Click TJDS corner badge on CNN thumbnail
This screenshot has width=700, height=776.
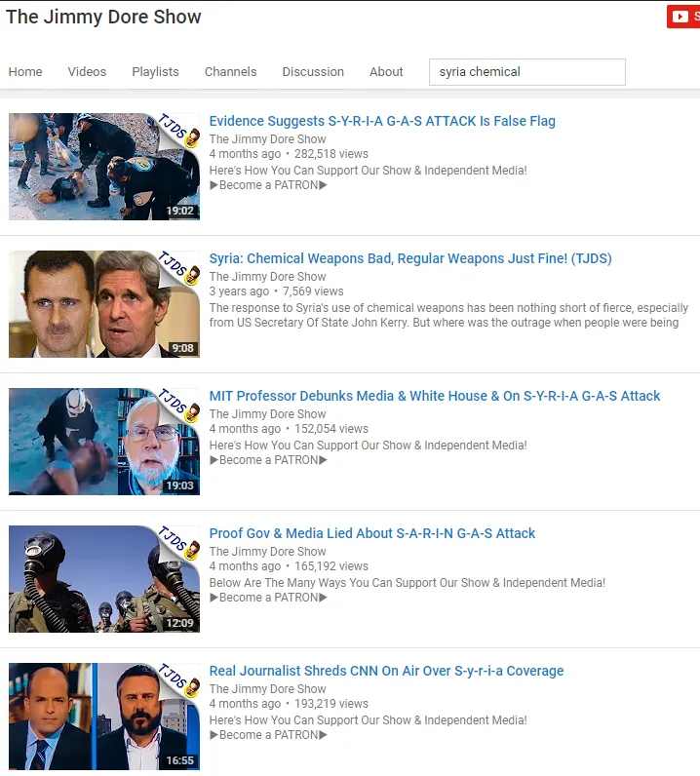(x=179, y=680)
